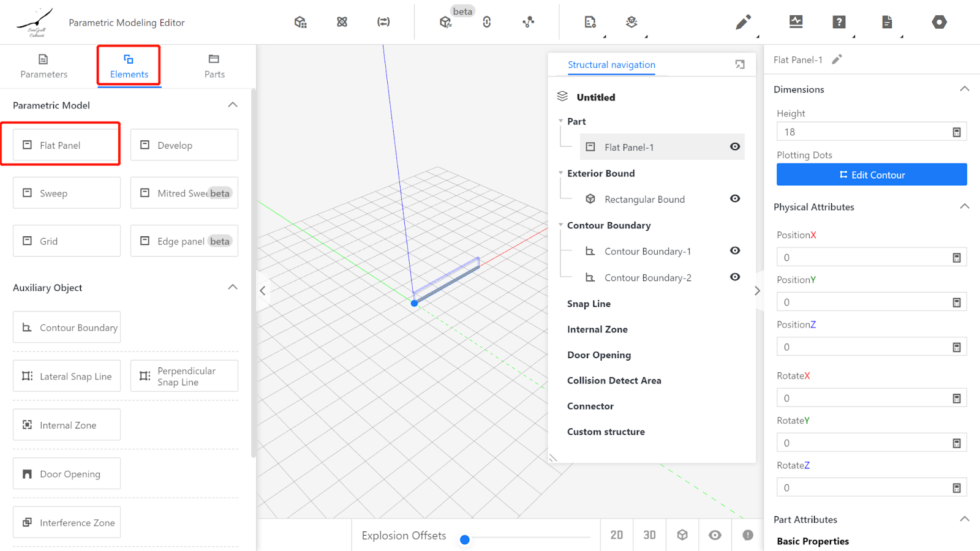Collapse the Dimensions section
980x551 pixels.
pos(964,89)
